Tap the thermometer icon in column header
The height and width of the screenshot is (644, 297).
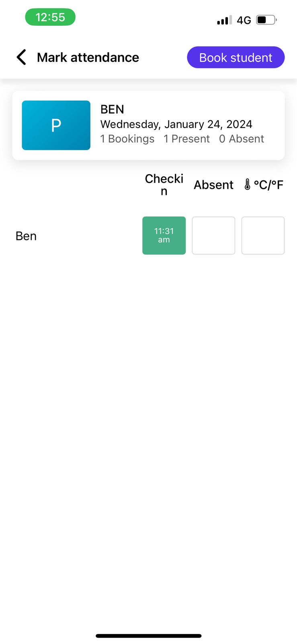tap(248, 185)
